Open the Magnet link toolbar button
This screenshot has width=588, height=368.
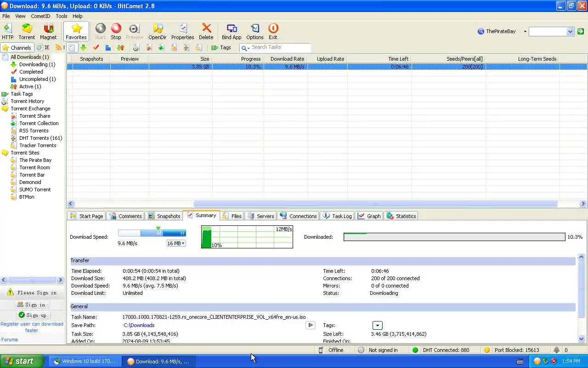[x=48, y=32]
